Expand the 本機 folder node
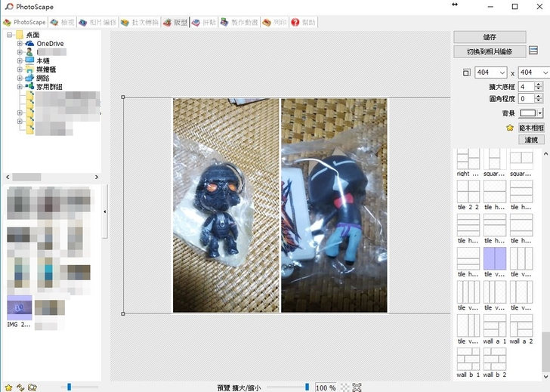Screen dimensions: 550x392 (20, 60)
